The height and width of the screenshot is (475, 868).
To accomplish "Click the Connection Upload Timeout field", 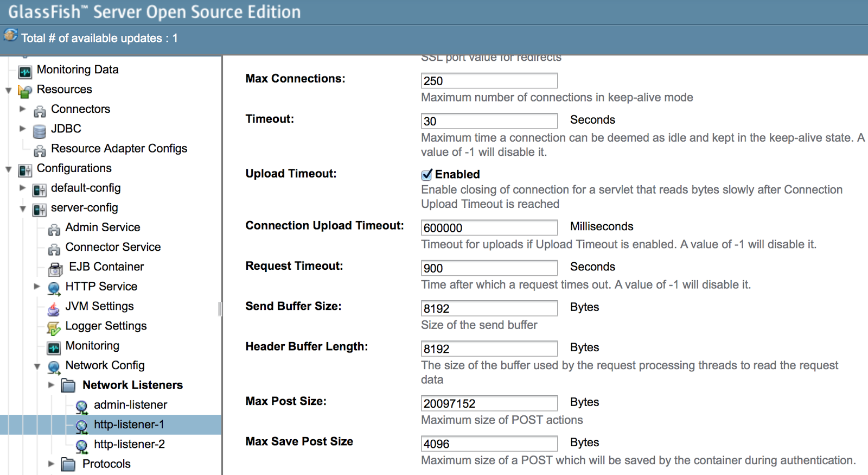I will (x=489, y=227).
